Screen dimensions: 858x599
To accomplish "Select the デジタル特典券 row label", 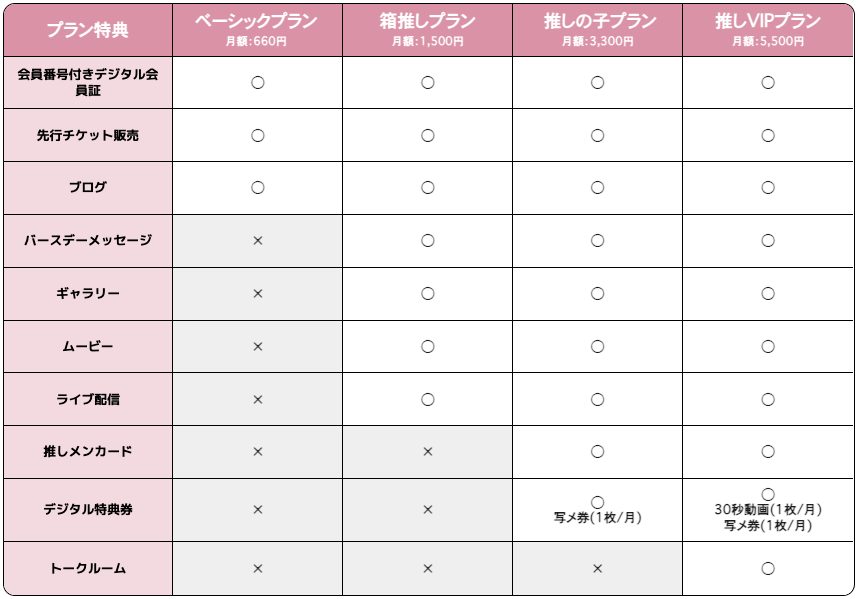I will pos(87,510).
